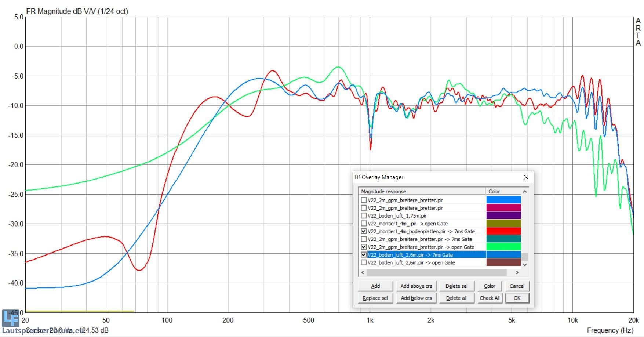The width and height of the screenshot is (644, 337).
Task: Enable V22_boden_luft_1,75m.pir overlay checkbox
Action: tap(364, 216)
